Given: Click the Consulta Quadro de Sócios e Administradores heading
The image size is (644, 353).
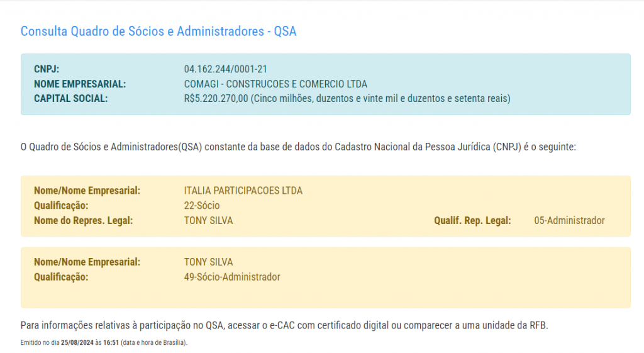Looking at the screenshot, I should (x=158, y=31).
